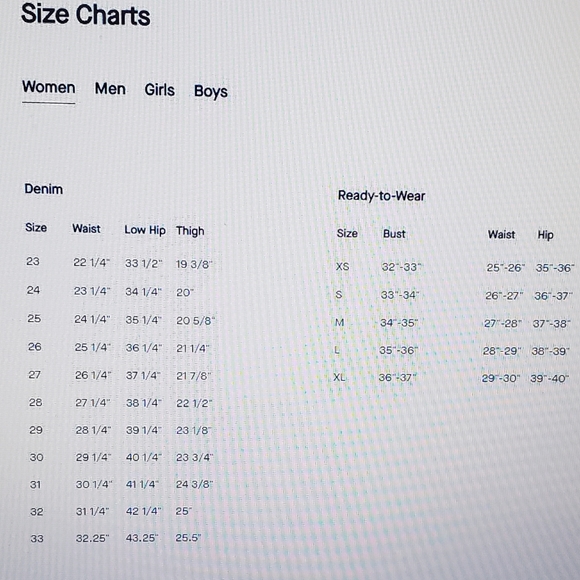Click the Thigh column header
The image size is (580, 580).
click(190, 231)
